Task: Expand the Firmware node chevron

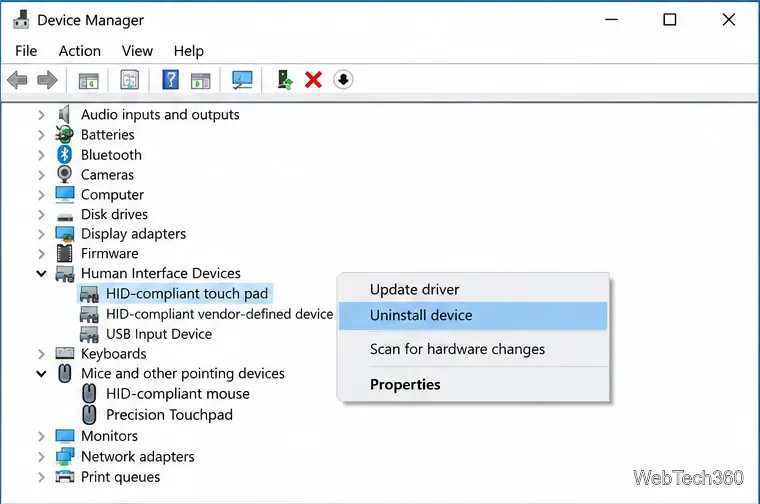Action: [42, 253]
